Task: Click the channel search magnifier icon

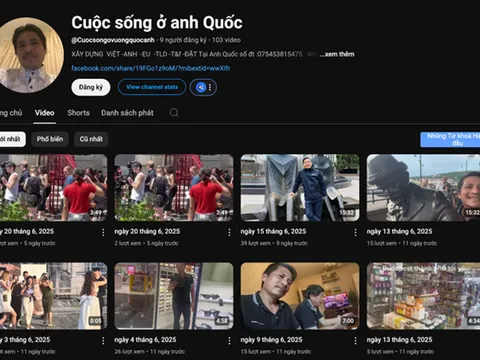Action: 174,113
